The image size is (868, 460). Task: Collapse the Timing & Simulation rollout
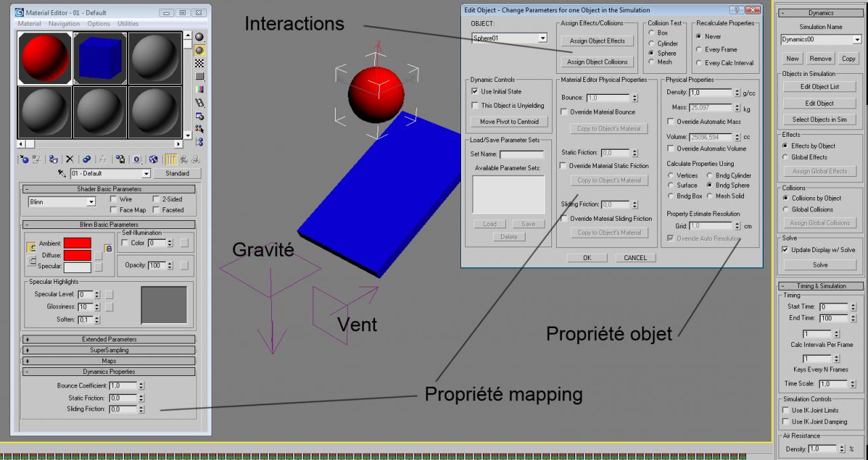(821, 286)
